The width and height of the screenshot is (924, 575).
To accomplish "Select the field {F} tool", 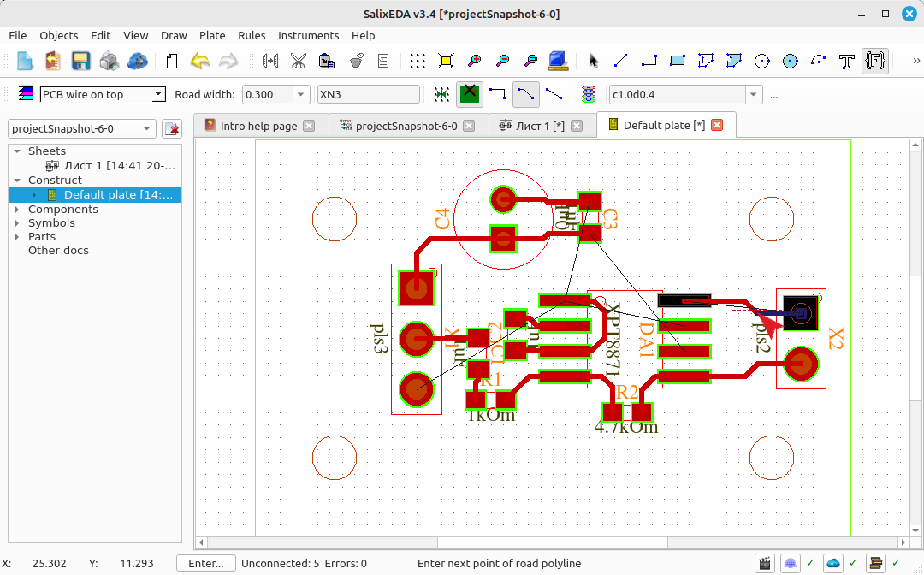I will click(x=875, y=61).
